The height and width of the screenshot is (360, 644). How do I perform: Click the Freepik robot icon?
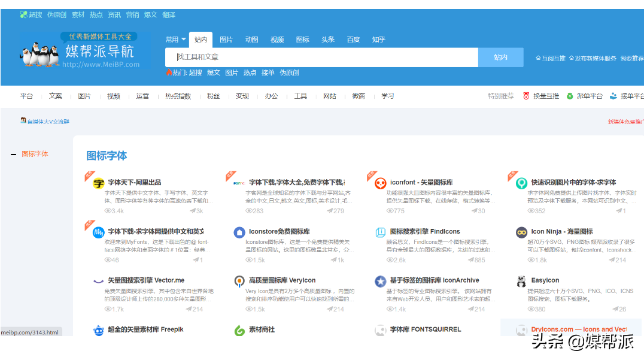coord(99,330)
